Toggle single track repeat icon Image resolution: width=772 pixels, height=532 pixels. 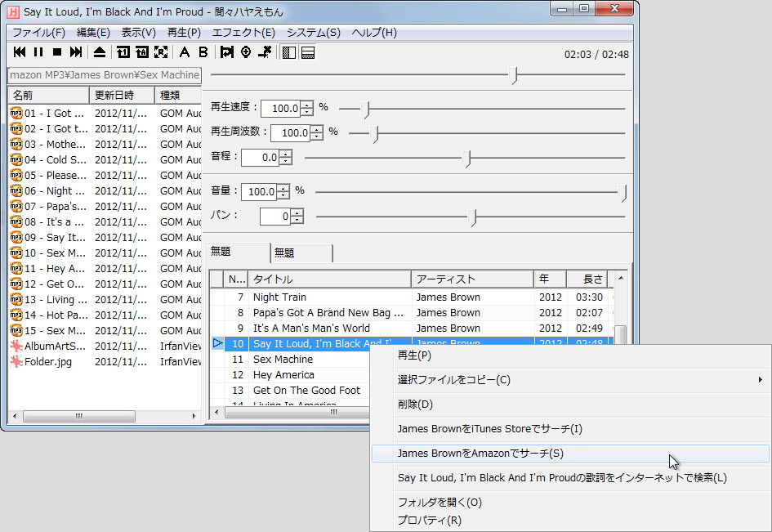pyautogui.click(x=123, y=52)
